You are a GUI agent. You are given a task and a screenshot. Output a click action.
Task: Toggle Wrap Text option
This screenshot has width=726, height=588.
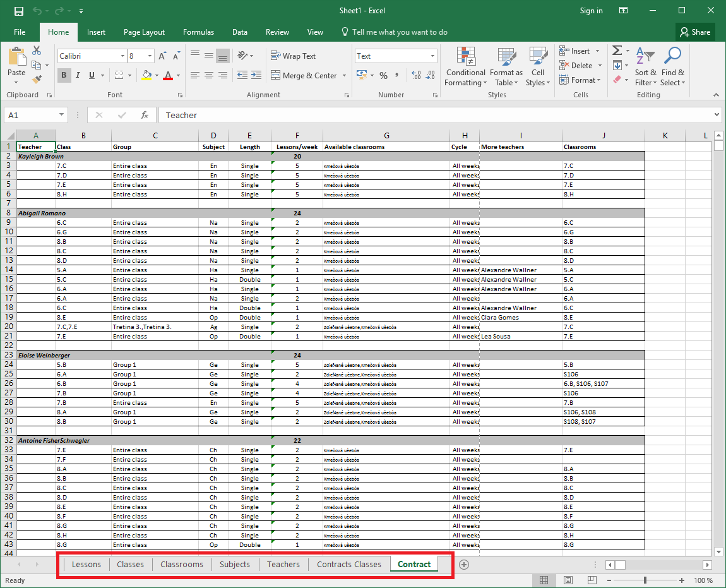tap(293, 56)
